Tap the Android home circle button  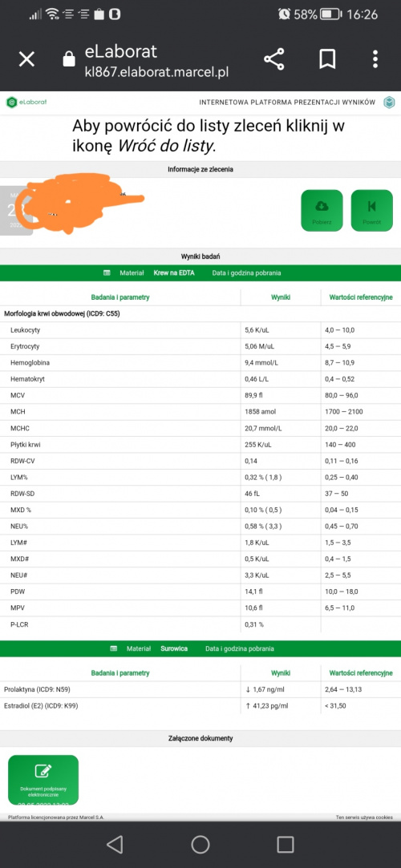click(200, 844)
